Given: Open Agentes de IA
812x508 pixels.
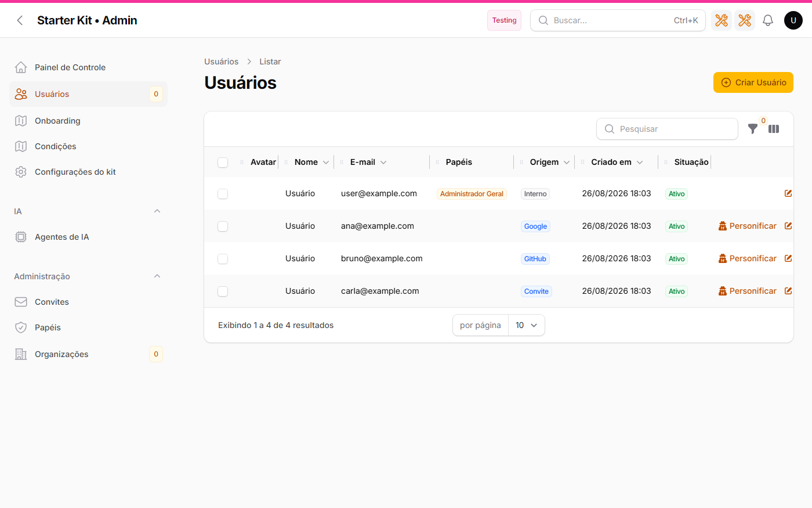Looking at the screenshot, I should (88, 237).
